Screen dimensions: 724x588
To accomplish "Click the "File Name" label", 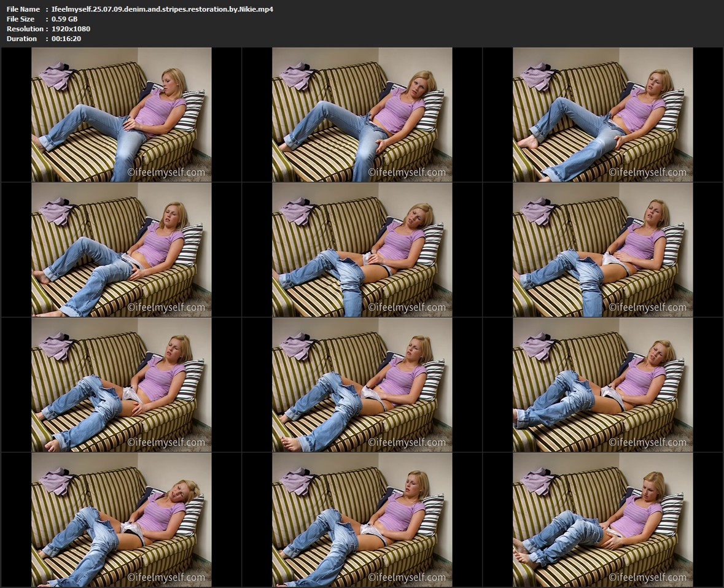I will (23, 9).
